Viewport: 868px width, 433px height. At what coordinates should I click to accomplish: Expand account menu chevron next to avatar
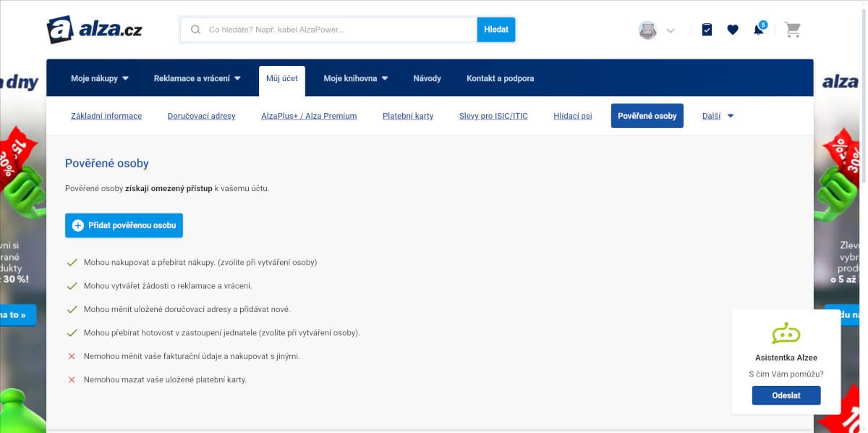(671, 30)
